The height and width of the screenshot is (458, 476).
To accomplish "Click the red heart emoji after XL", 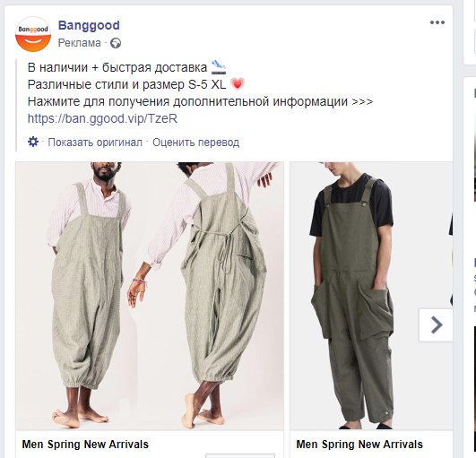I will pyautogui.click(x=238, y=84).
